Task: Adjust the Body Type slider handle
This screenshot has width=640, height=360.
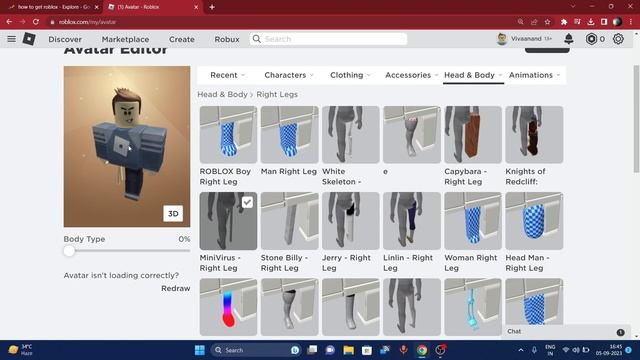Action: click(69, 251)
